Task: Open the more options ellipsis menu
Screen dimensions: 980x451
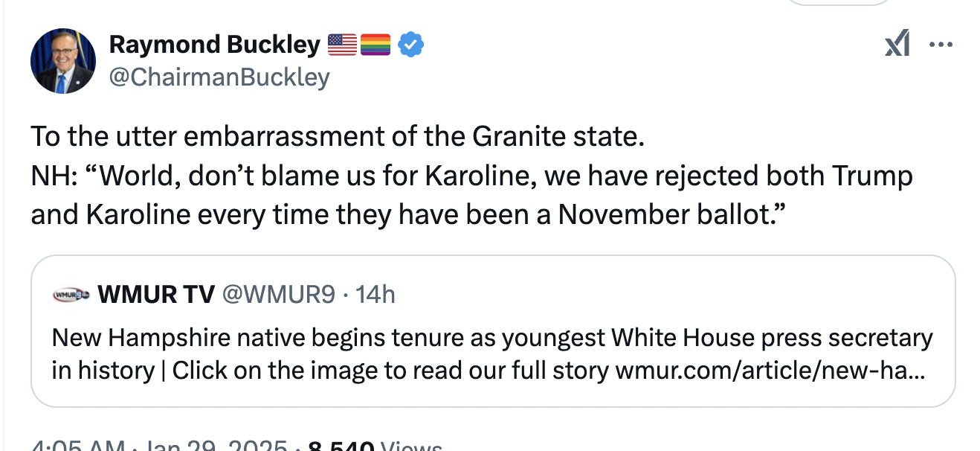Action: [x=941, y=45]
